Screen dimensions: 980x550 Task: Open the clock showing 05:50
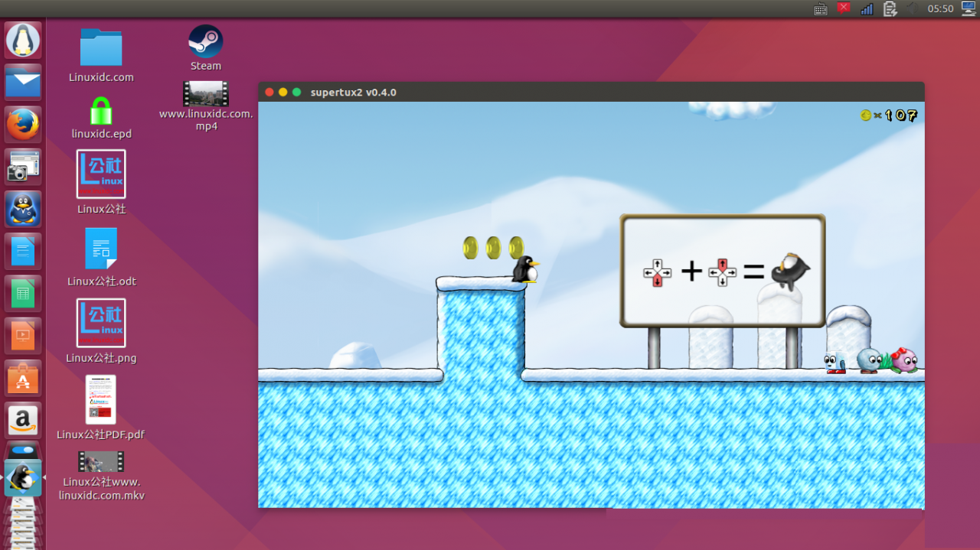tap(940, 9)
